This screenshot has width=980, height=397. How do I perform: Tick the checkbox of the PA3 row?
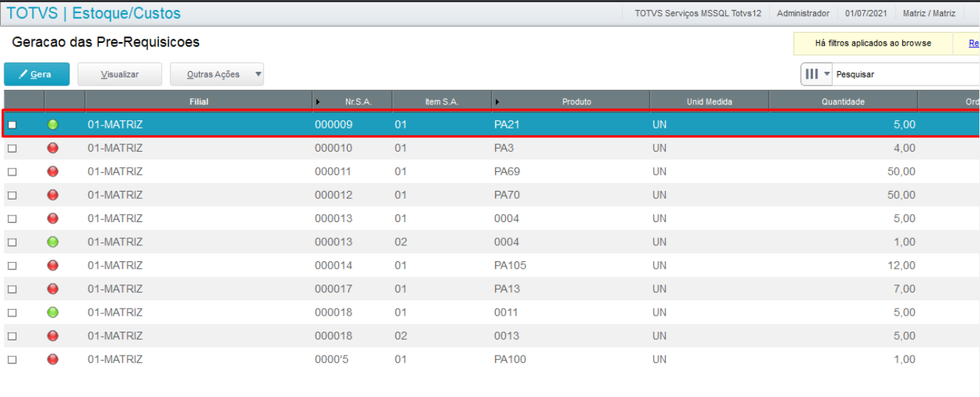point(12,149)
